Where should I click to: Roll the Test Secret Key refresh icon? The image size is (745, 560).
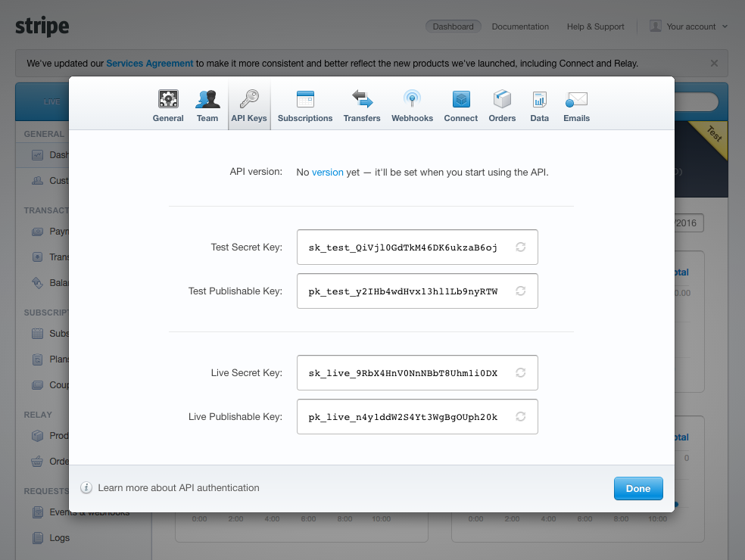(521, 247)
